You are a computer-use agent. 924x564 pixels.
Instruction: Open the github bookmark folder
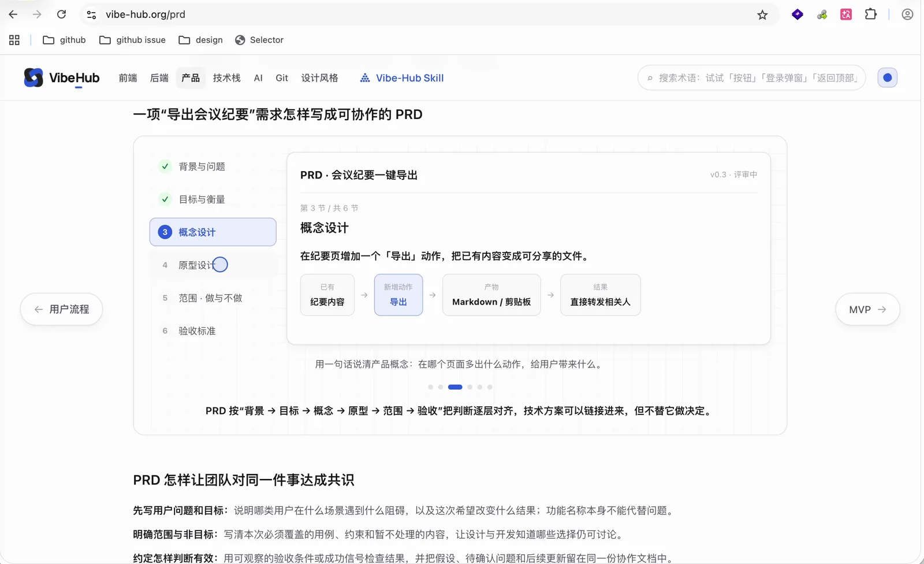point(64,40)
